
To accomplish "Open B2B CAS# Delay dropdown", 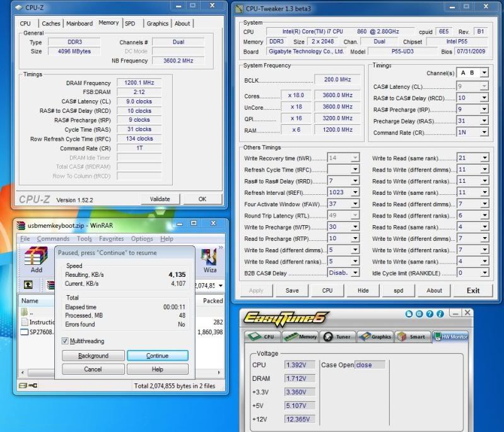I will (355, 273).
